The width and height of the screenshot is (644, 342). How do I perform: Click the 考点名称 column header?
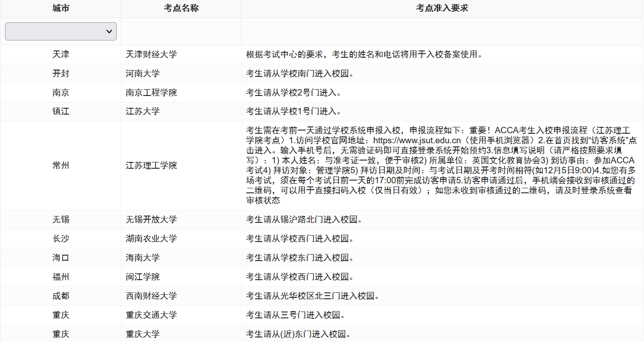tap(181, 8)
